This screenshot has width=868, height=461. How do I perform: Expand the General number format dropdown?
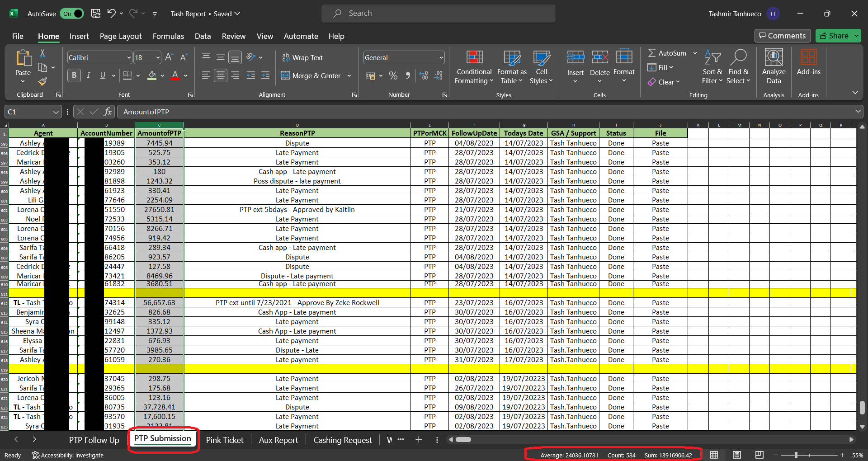[x=441, y=58]
